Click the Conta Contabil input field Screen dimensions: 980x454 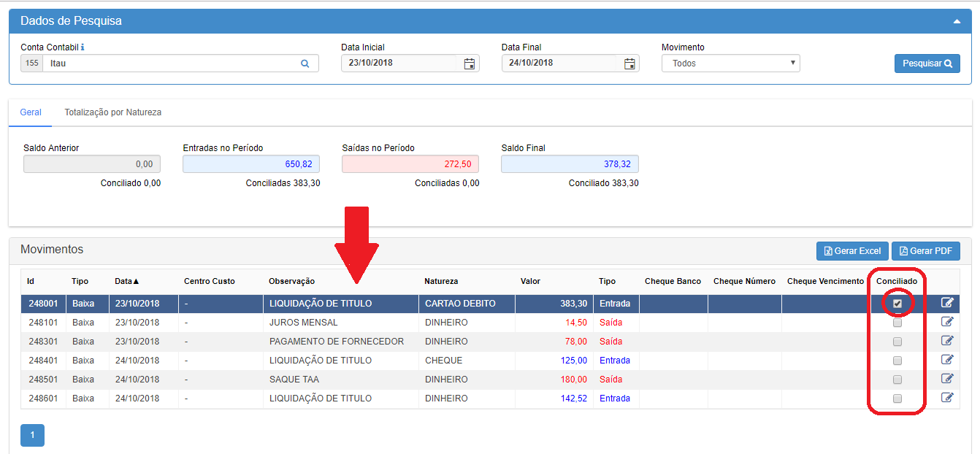coord(181,64)
